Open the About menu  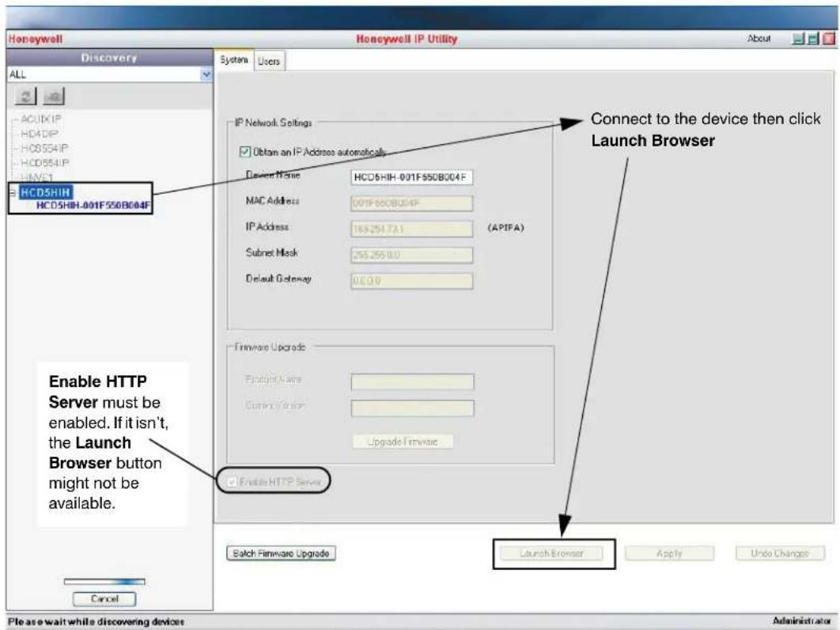point(759,39)
